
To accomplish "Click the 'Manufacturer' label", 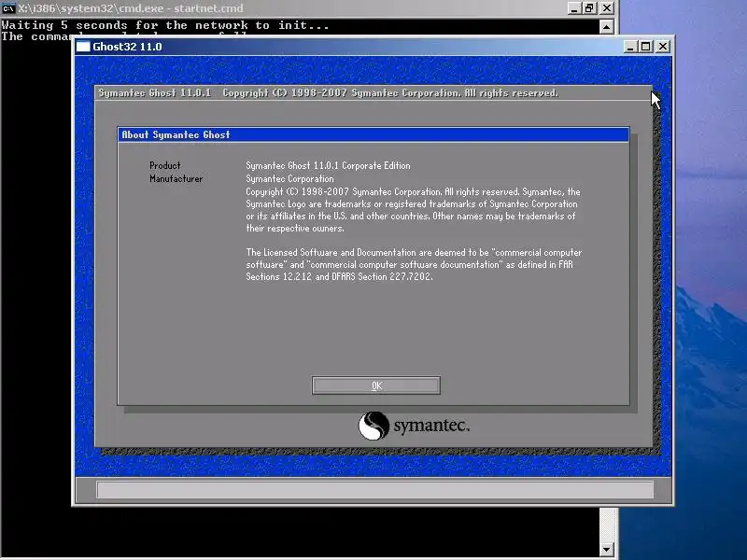I will pyautogui.click(x=176, y=178).
